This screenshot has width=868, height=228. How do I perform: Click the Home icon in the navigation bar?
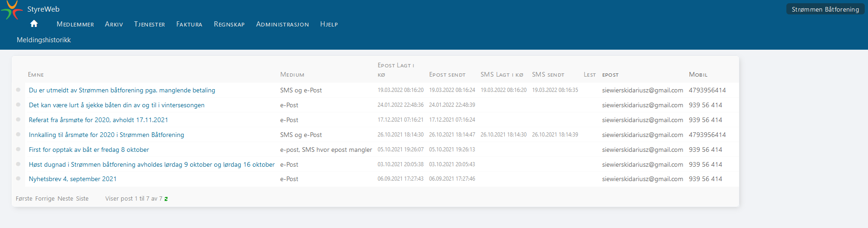click(x=34, y=24)
